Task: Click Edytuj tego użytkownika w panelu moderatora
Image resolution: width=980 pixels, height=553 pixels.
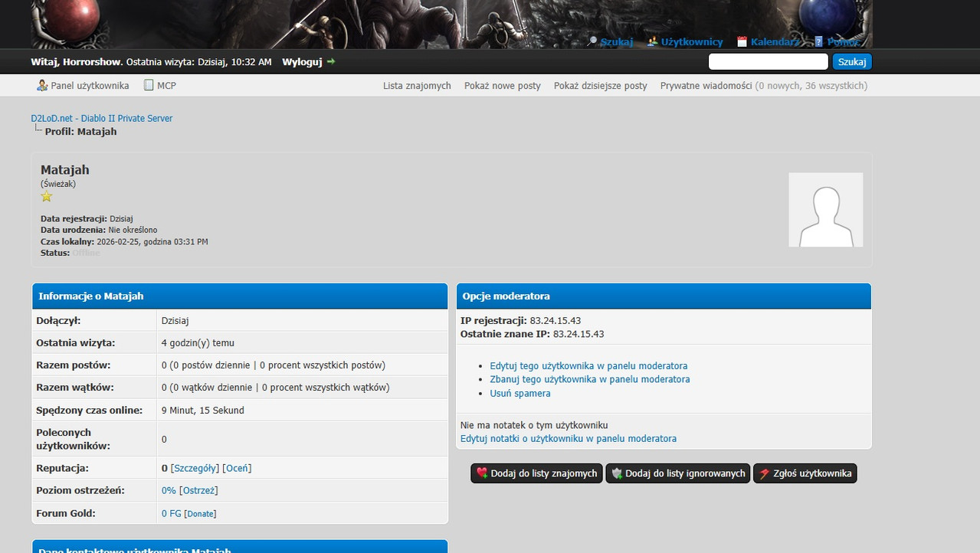Action: (588, 366)
